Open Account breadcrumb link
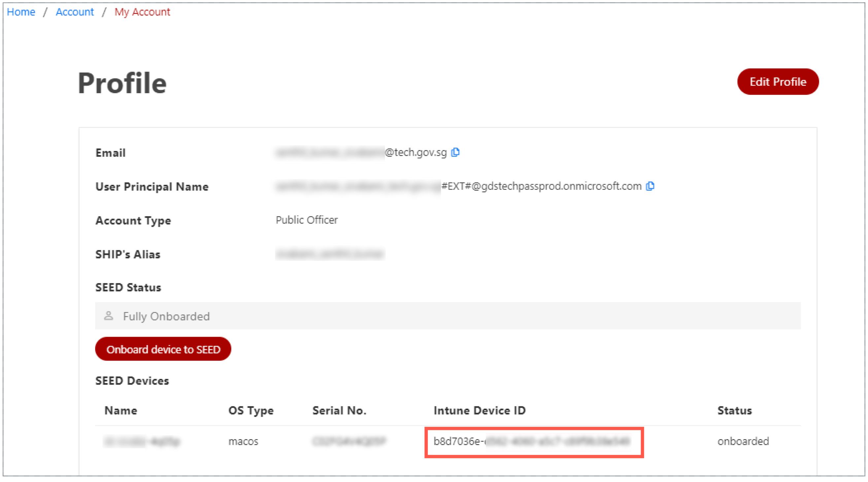The height and width of the screenshot is (482, 868). 75,12
